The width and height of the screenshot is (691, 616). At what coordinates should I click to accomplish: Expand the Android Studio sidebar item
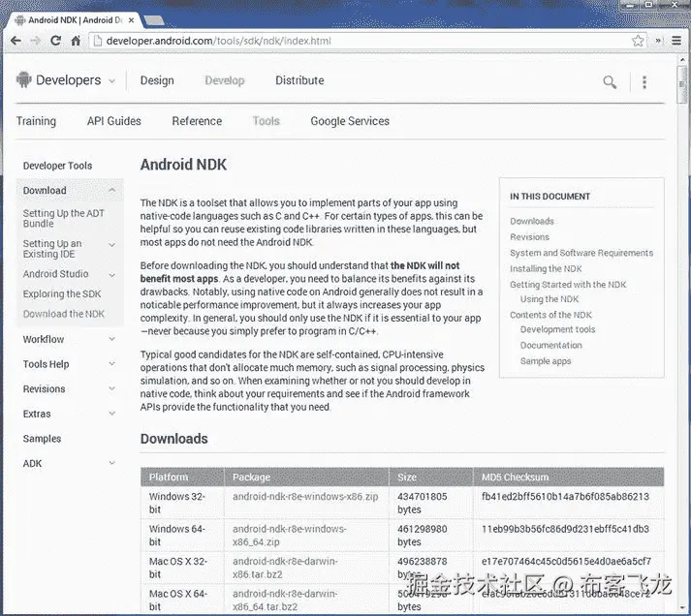111,275
